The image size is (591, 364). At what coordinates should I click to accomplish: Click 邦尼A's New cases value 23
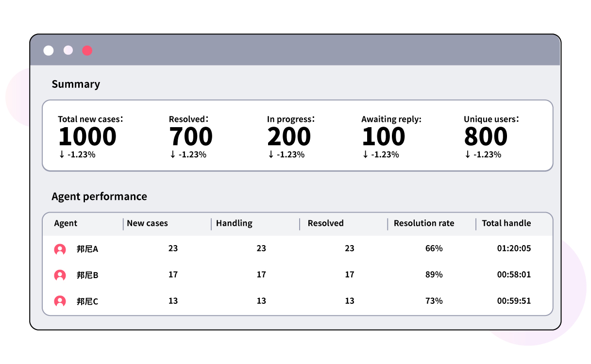click(x=173, y=248)
